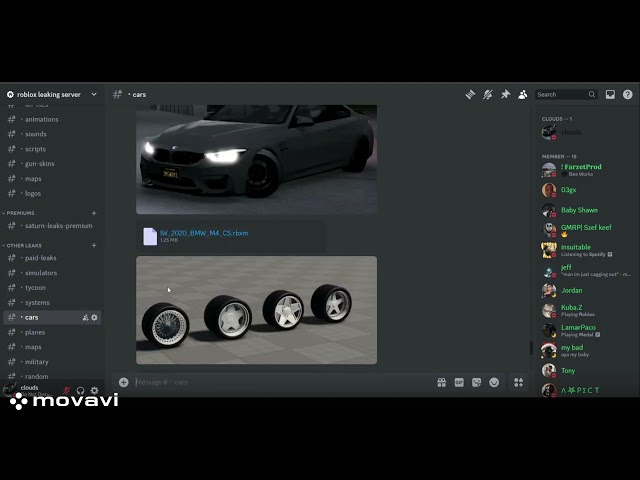Open the jeff member profile
Image resolution: width=640 pixels, height=480 pixels.
click(x=586, y=270)
